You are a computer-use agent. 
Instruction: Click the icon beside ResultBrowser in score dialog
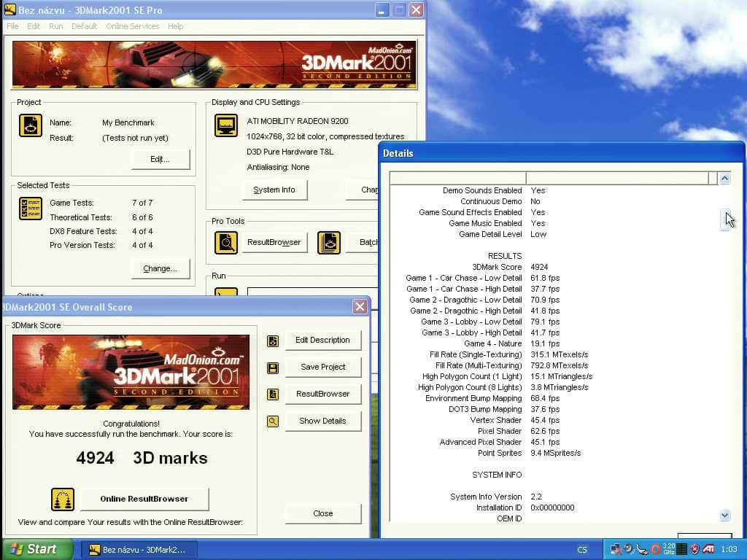pyautogui.click(x=273, y=394)
